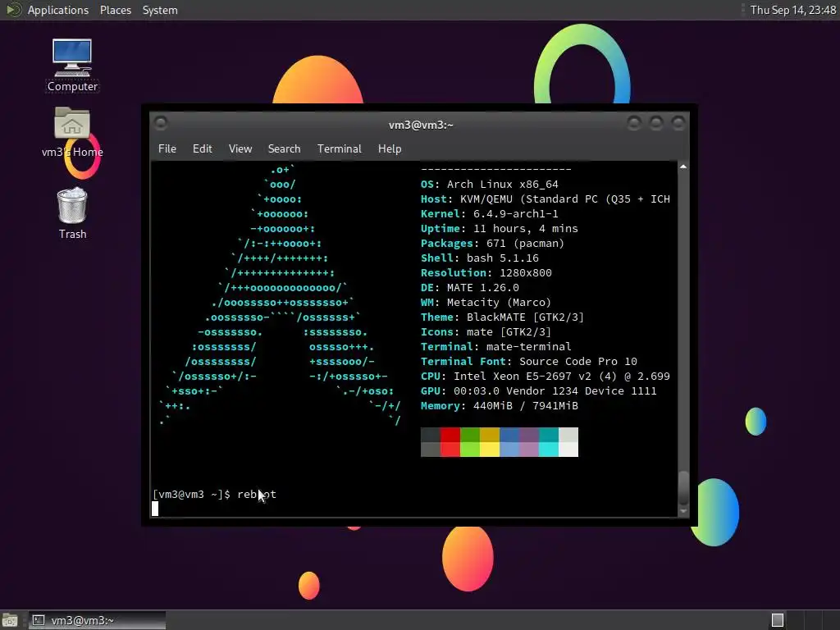
Task: Click the MATE logo in top panel
Action: tap(13, 10)
